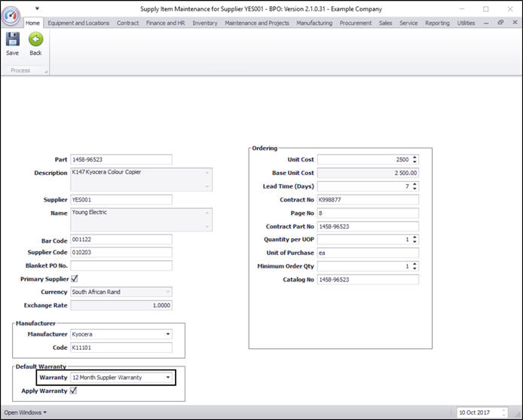This screenshot has height=420, width=523.
Task: Click the Name box Young Electric
Action: (x=142, y=219)
